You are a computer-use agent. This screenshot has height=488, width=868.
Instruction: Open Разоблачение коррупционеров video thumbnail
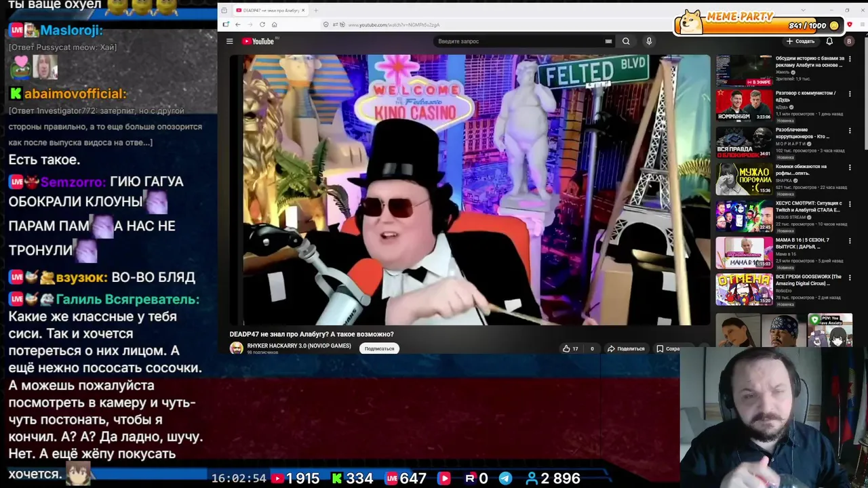coord(744,142)
